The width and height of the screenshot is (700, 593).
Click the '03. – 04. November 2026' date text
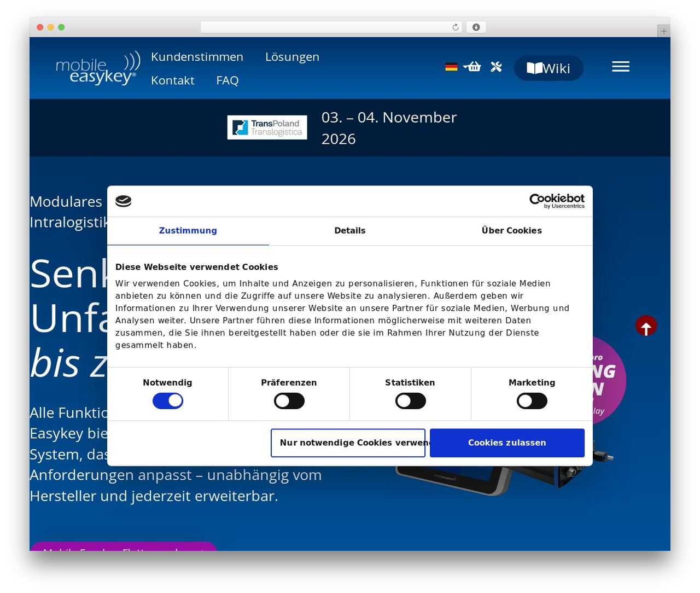[389, 128]
